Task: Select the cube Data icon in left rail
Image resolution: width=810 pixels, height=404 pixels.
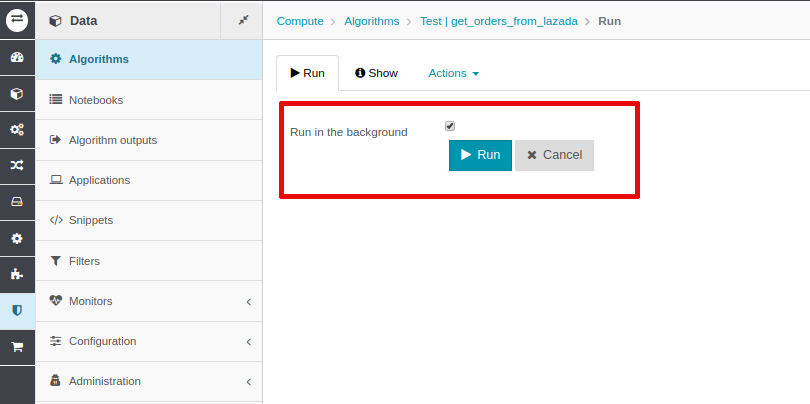Action: tap(17, 94)
